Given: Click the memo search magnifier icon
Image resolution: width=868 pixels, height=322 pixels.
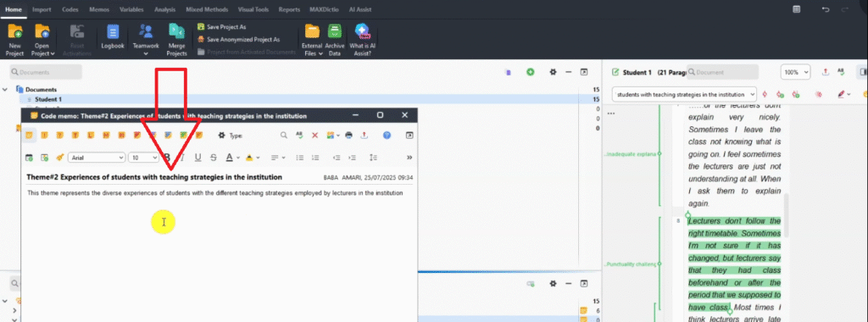Looking at the screenshot, I should 283,135.
